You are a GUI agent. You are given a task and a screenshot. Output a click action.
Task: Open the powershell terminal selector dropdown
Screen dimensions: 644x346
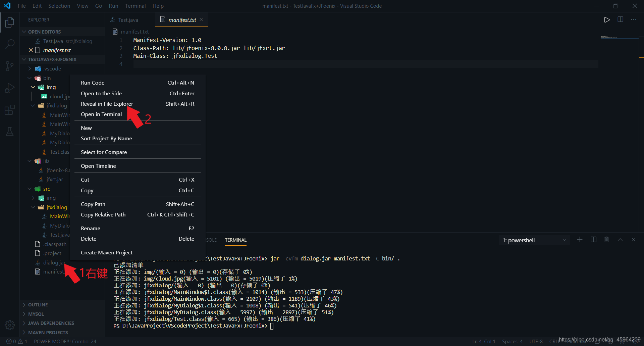click(x=534, y=240)
